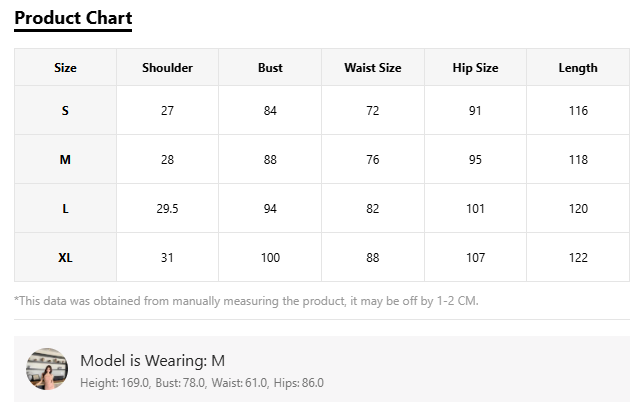Select the Bust column header
Screen dimensions: 640x409
click(270, 67)
